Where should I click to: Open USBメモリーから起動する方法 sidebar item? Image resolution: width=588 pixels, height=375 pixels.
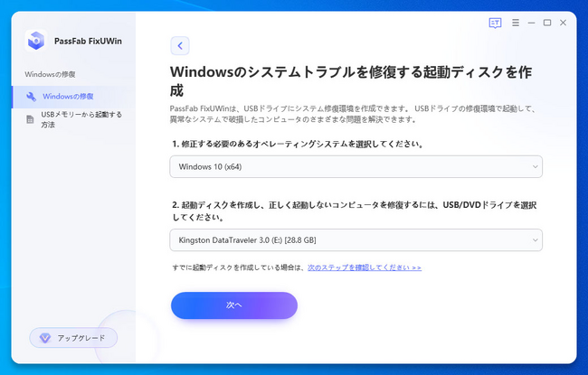tap(73, 119)
